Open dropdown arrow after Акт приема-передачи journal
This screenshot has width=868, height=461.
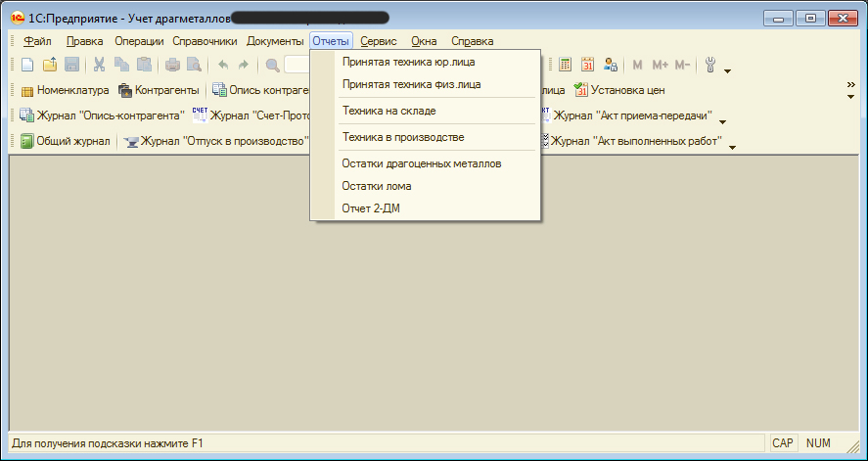coord(722,121)
